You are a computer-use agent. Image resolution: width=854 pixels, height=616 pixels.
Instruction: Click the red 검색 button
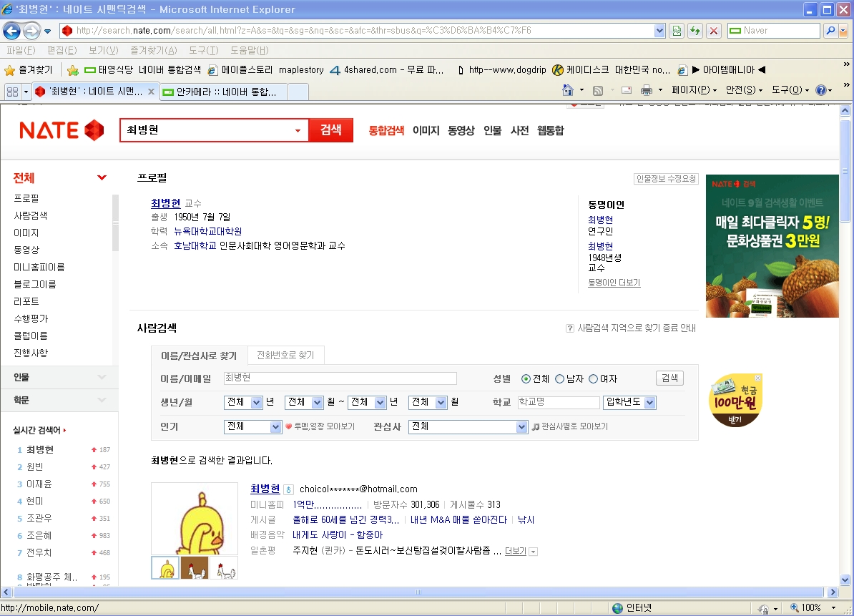tap(330, 130)
